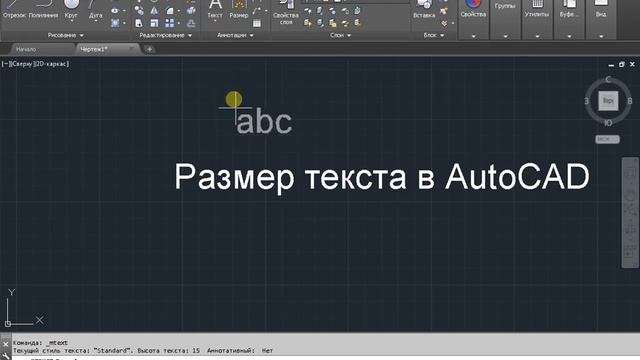Expand the Слои panel

point(340,36)
